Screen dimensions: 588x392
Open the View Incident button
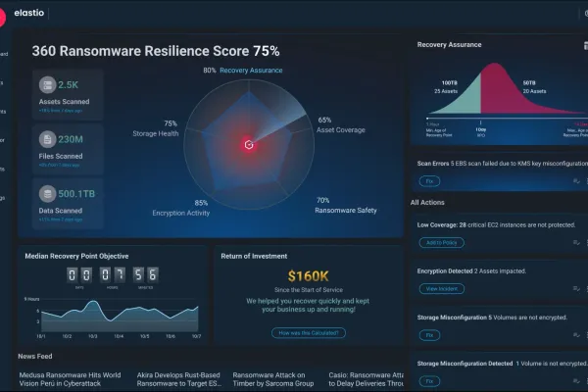442,289
